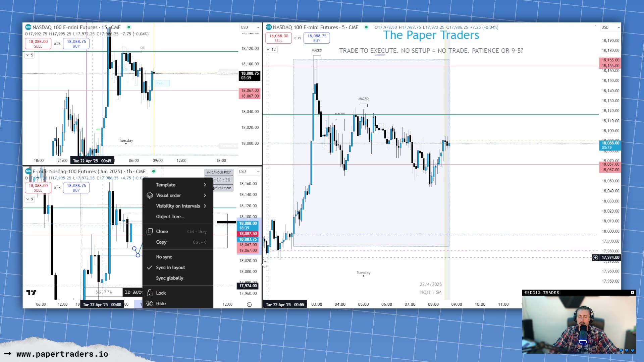
Task: Click the BUY 18,088.75 button on the 1h chart
Action: click(x=76, y=188)
